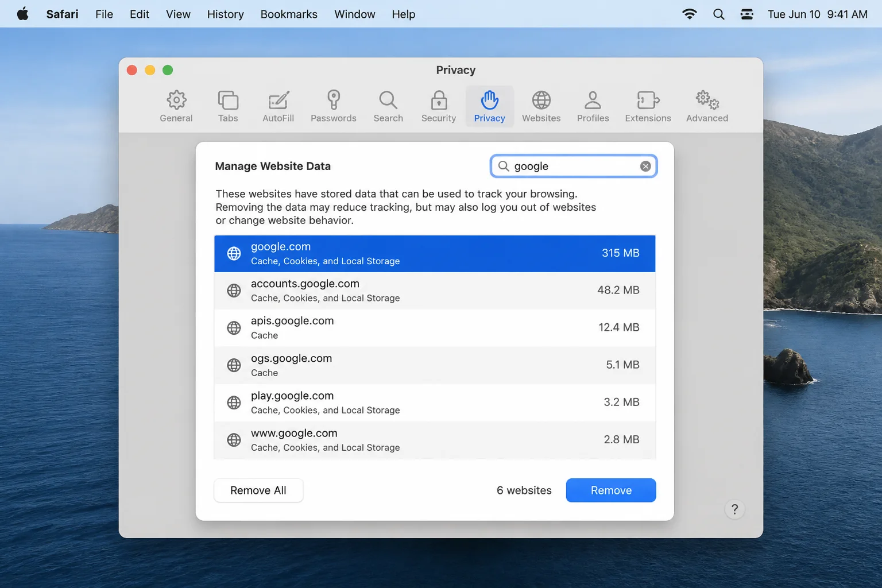This screenshot has height=588, width=882.
Task: Open the Advanced preferences pane
Action: coord(707,107)
